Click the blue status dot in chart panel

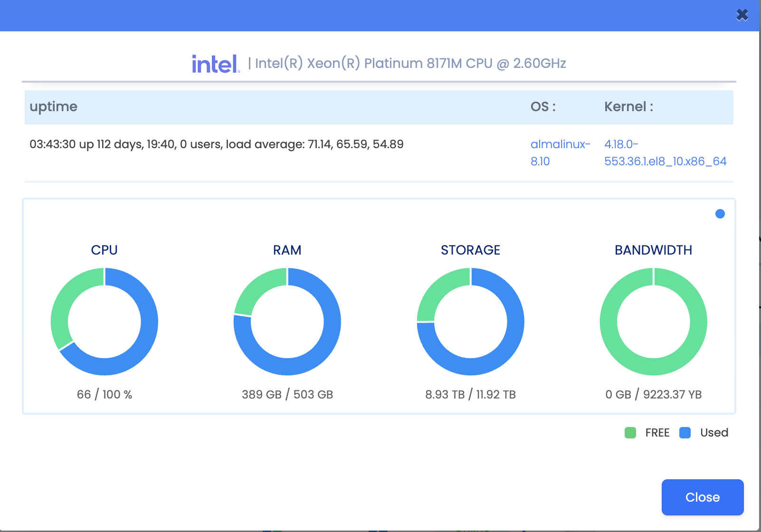[x=720, y=214]
